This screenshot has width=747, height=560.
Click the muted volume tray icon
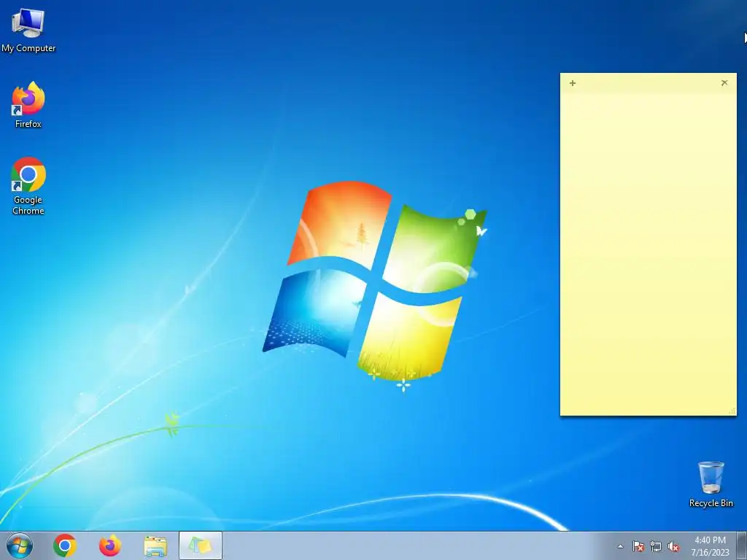(x=673, y=547)
